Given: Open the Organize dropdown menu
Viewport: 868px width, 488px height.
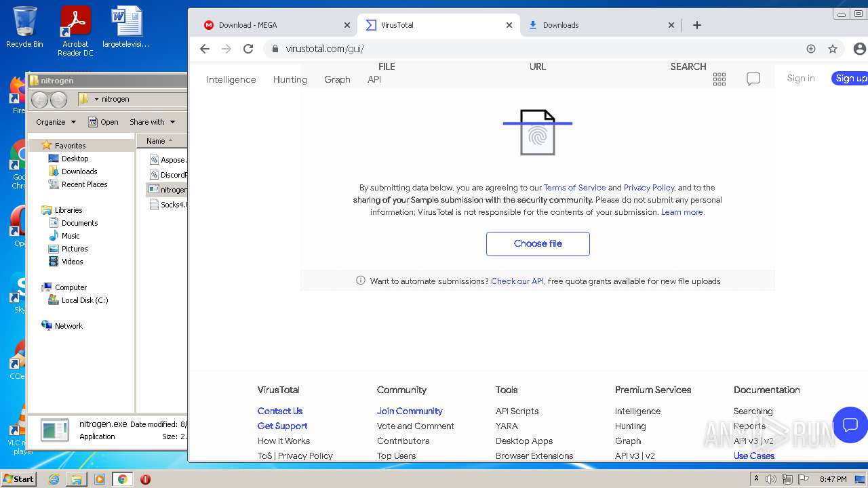Looking at the screenshot, I should 56,122.
